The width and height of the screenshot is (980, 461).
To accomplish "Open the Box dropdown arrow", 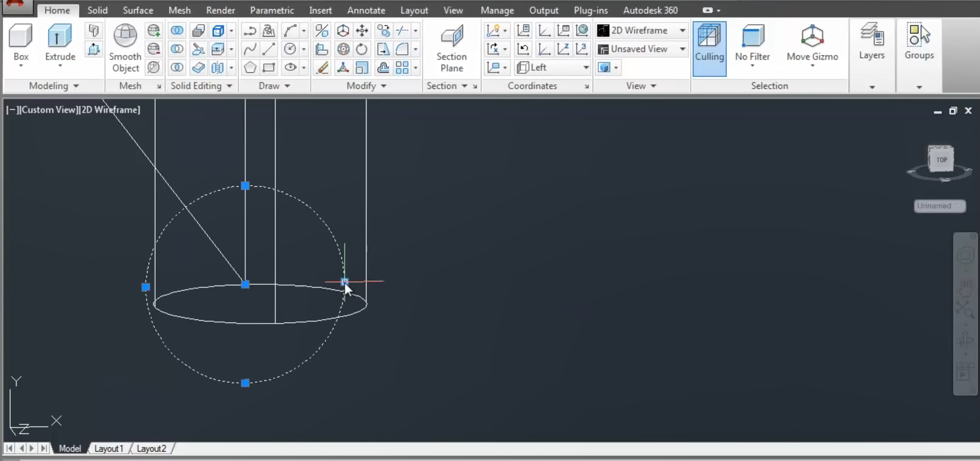I will pyautogui.click(x=21, y=66).
